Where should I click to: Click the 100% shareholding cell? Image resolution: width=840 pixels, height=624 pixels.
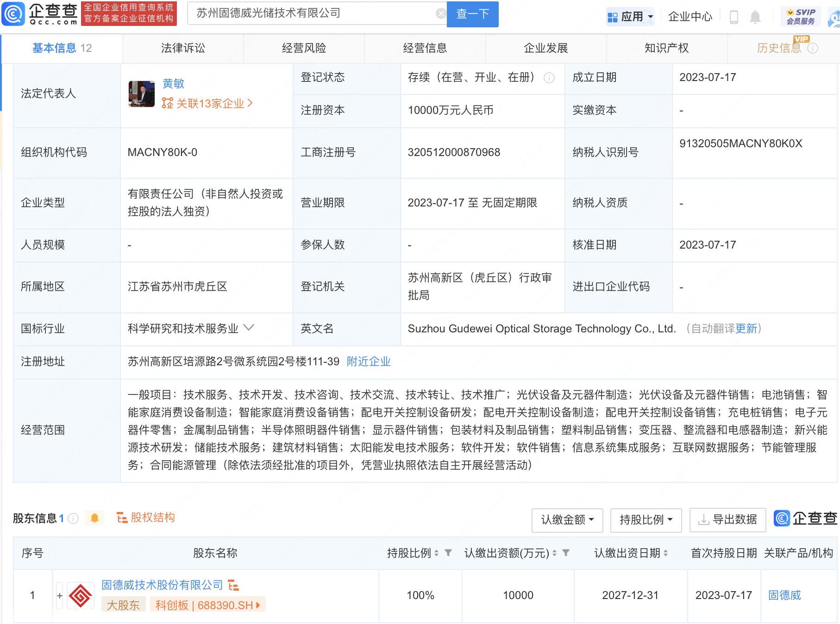pos(420,595)
